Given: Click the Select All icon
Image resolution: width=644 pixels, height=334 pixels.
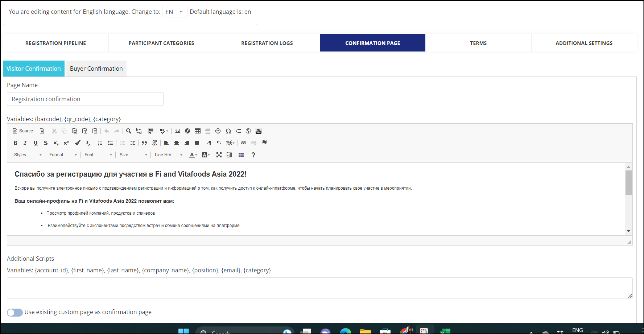Looking at the screenshot, I should [x=151, y=131].
